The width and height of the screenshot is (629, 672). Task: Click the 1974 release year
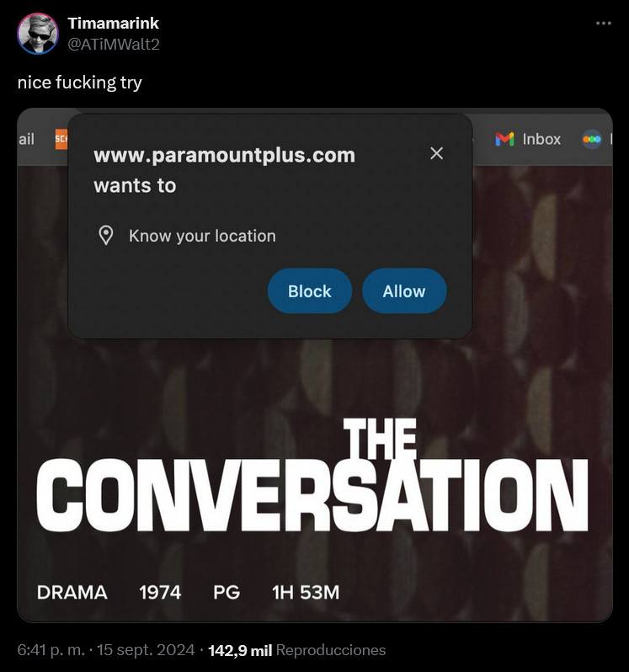pos(160,592)
